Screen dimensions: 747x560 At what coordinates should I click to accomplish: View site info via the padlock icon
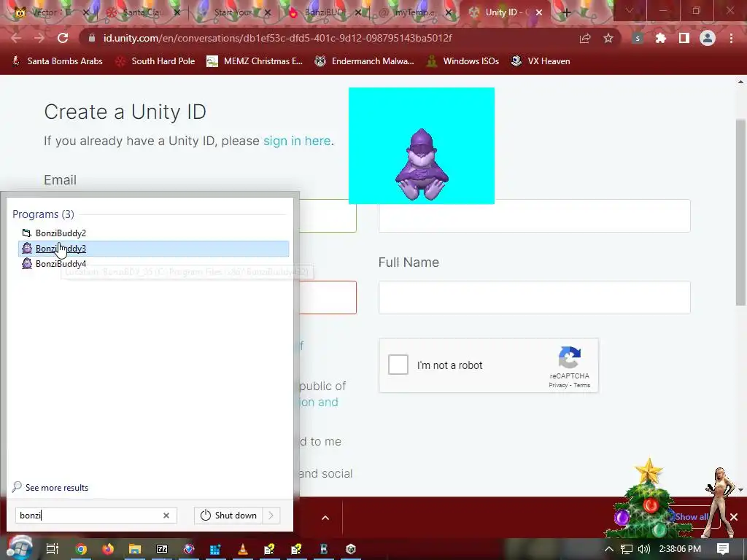click(x=92, y=38)
